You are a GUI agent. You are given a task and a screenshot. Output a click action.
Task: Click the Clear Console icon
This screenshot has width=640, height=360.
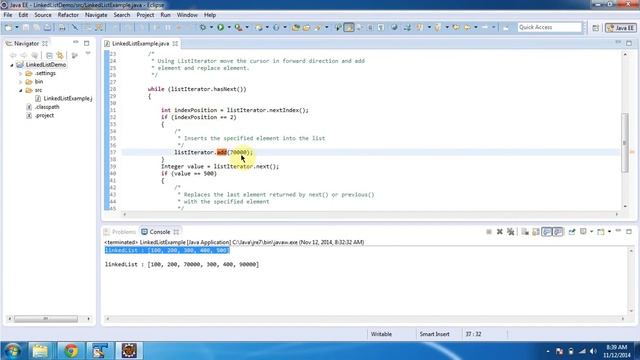[525, 232]
